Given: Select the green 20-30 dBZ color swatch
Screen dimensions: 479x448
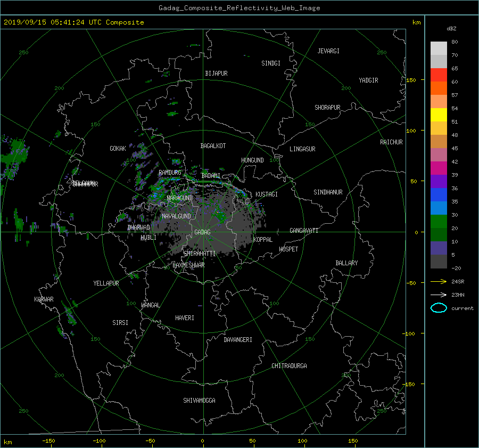Looking at the screenshot, I should (439, 221).
